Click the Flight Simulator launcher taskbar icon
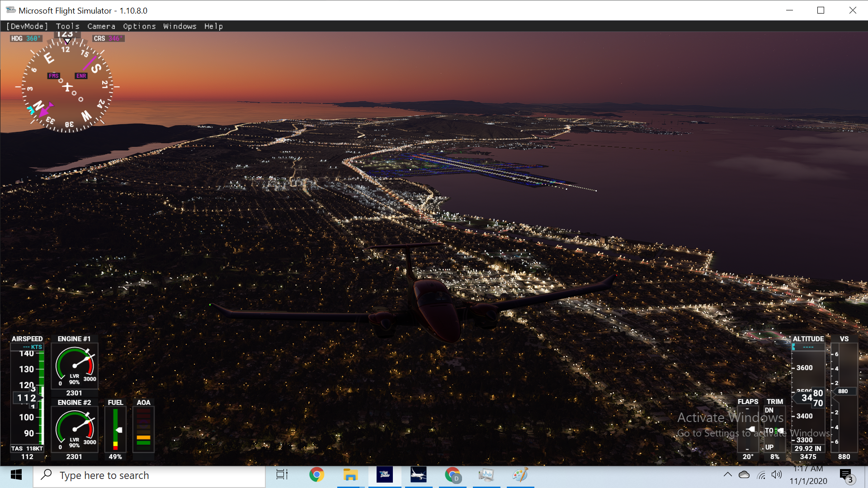The height and width of the screenshot is (488, 868). pyautogui.click(x=385, y=475)
